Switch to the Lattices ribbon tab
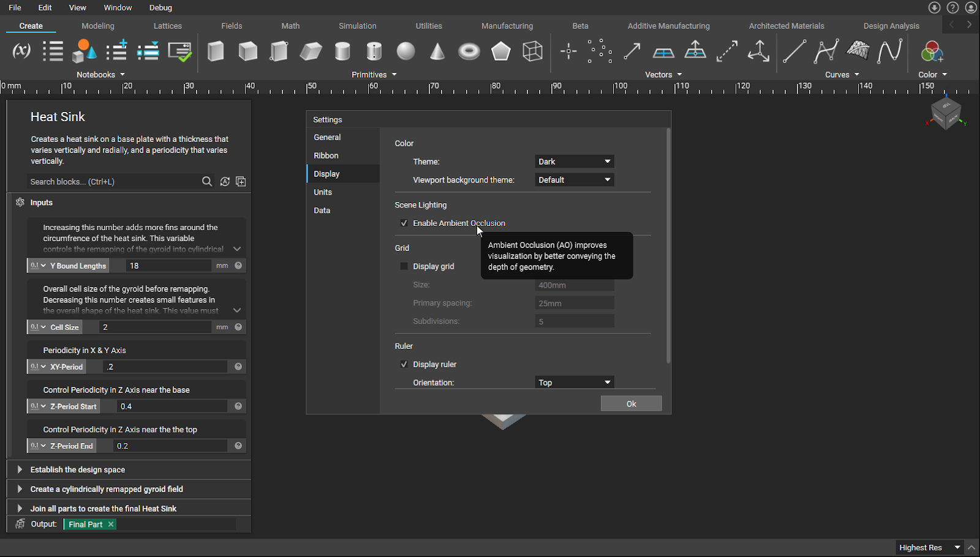 pyautogui.click(x=168, y=26)
